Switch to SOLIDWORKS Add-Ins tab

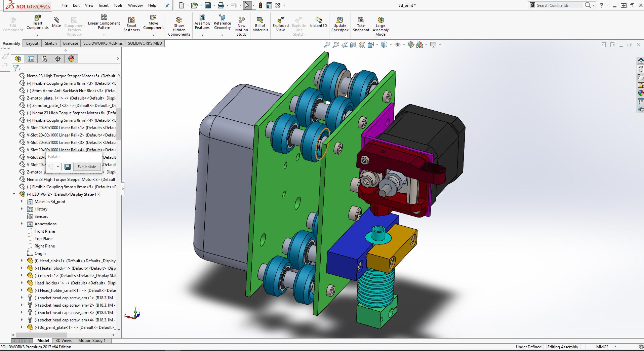tap(103, 43)
